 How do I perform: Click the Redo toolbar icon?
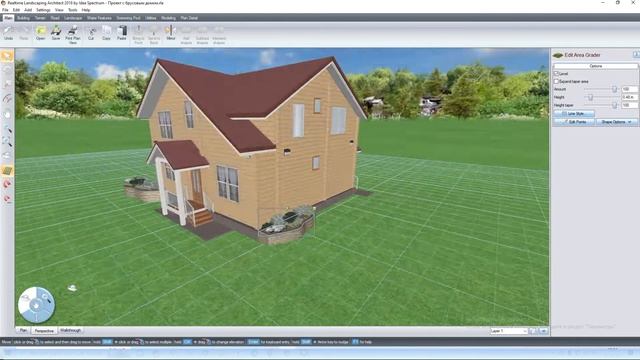24,33
